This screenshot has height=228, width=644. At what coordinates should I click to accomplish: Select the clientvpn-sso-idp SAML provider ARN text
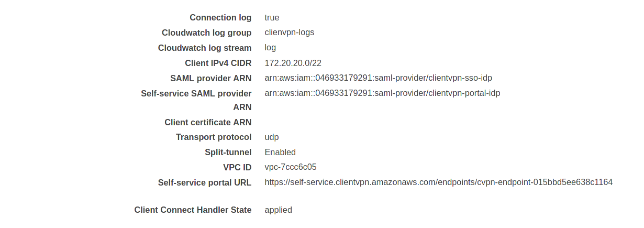(x=378, y=78)
